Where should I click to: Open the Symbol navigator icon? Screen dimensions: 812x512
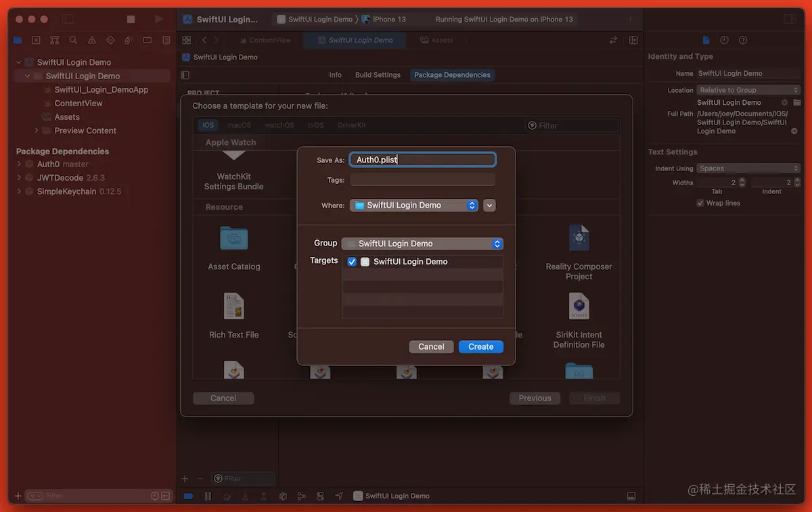(x=55, y=41)
